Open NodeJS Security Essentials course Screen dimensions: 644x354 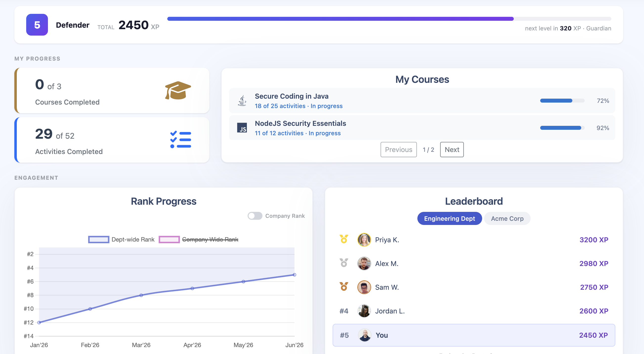pos(422,128)
